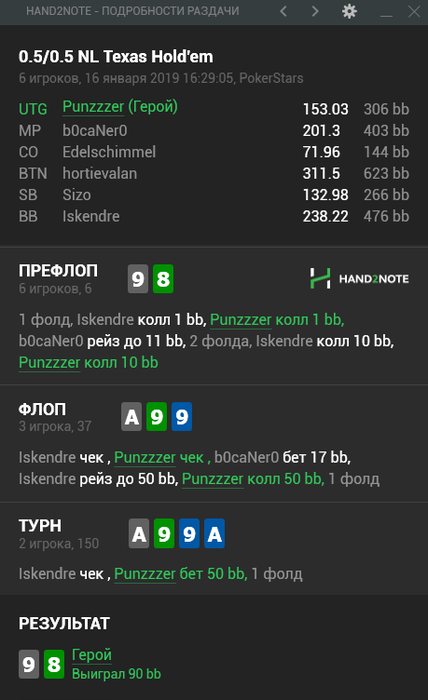Go to previous hand with left arrow
The width and height of the screenshot is (428, 700).
click(x=283, y=11)
